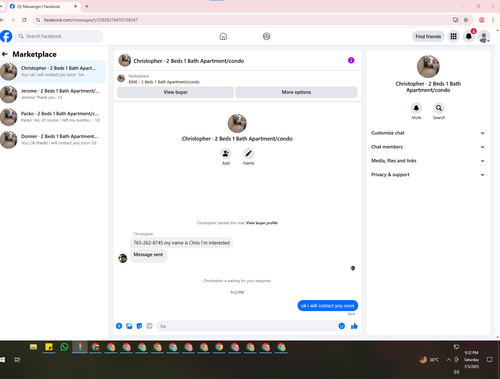Viewport: 500px width, 379px height.
Task: Click the purple conversation info icon
Action: pos(351,60)
